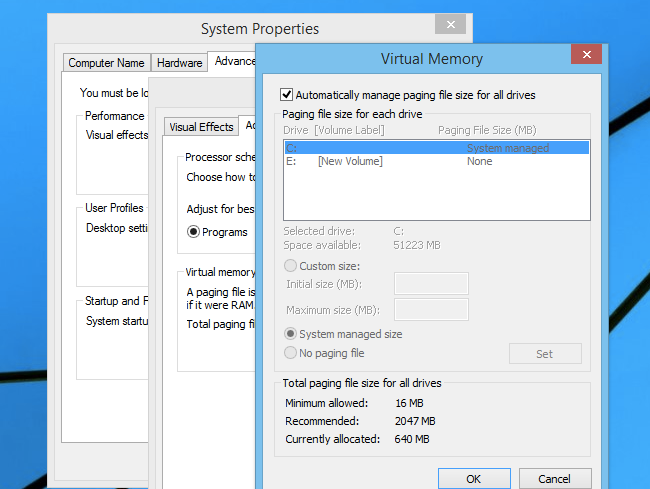Uncheck Automatically manage paging file size checkbox
Viewport: 650px width, 489px height.
pos(286,95)
